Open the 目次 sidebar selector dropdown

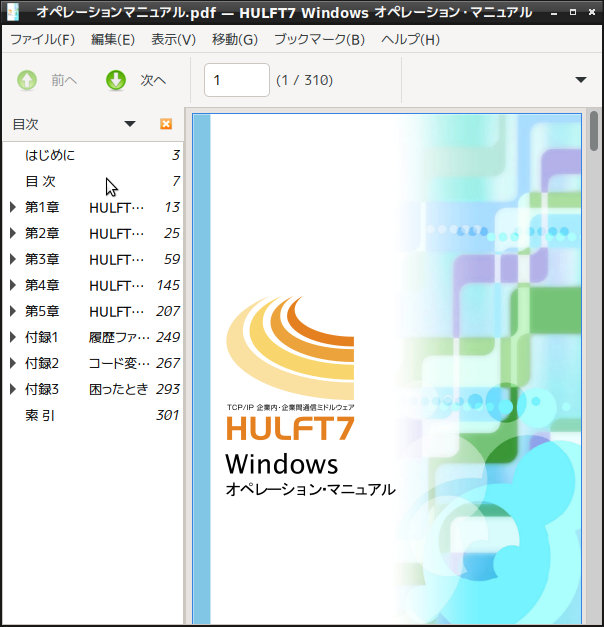[130, 124]
